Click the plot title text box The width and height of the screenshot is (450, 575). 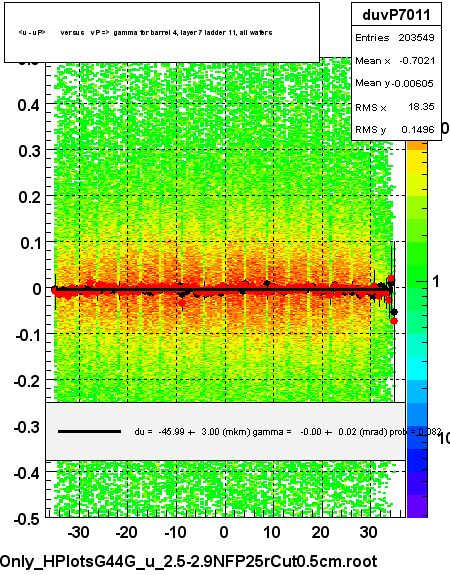pos(162,33)
